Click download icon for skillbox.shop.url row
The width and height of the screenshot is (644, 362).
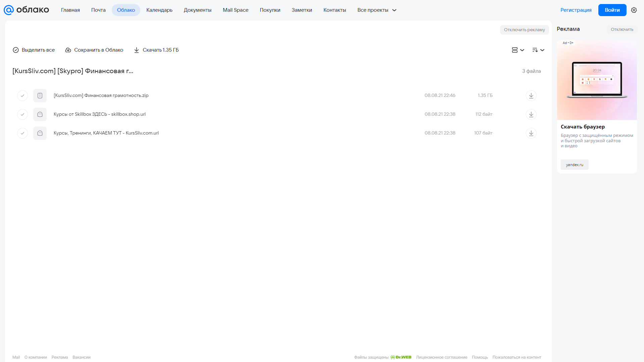pos(531,114)
